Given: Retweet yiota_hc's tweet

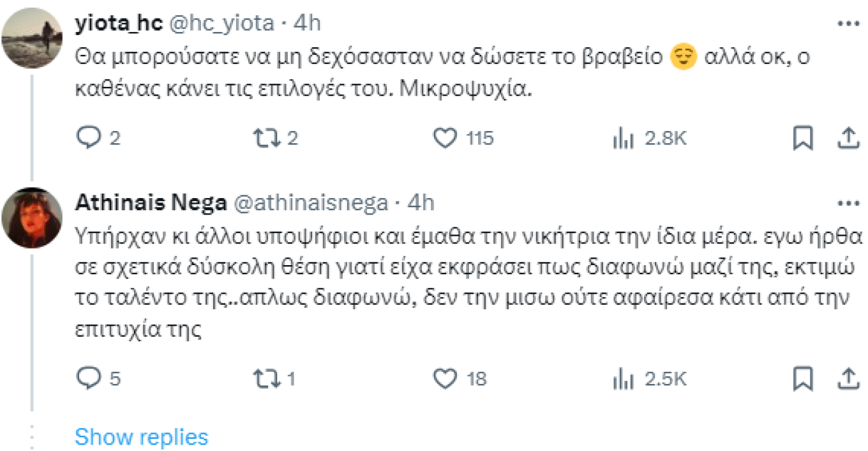Looking at the screenshot, I should point(265,138).
